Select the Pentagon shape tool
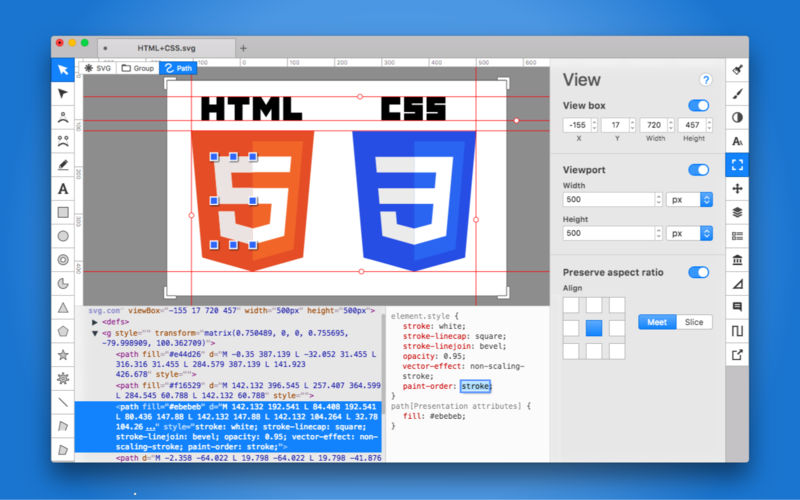The height and width of the screenshot is (500, 800). 63,331
